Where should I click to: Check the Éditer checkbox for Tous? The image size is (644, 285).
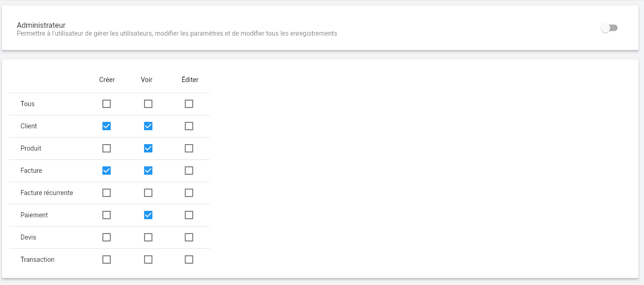[189, 104]
